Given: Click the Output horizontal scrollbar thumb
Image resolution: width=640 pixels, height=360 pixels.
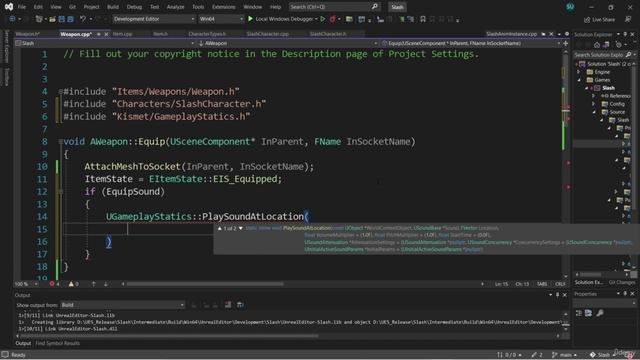Looking at the screenshot, I should click(169, 336).
